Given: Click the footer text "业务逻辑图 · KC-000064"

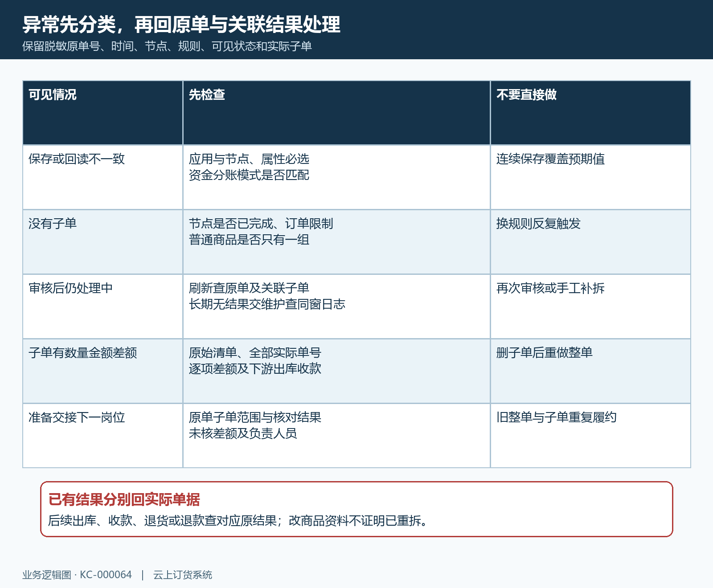Looking at the screenshot, I should pos(77,575).
